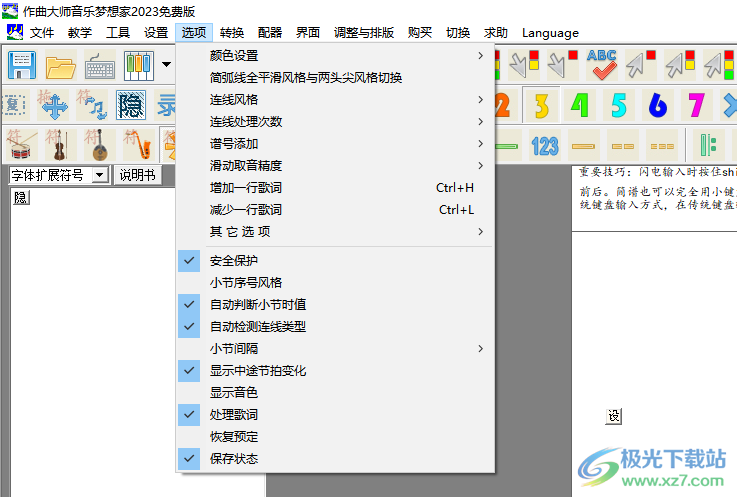Toggle the 处理歌词 checked option
737x497 pixels.
335,415
